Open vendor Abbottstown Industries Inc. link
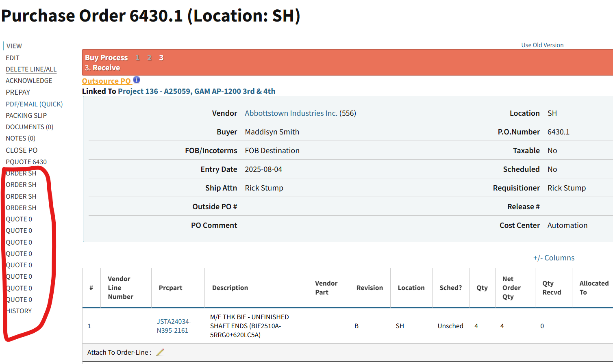Image resolution: width=613 pixels, height=364 pixels. point(291,113)
